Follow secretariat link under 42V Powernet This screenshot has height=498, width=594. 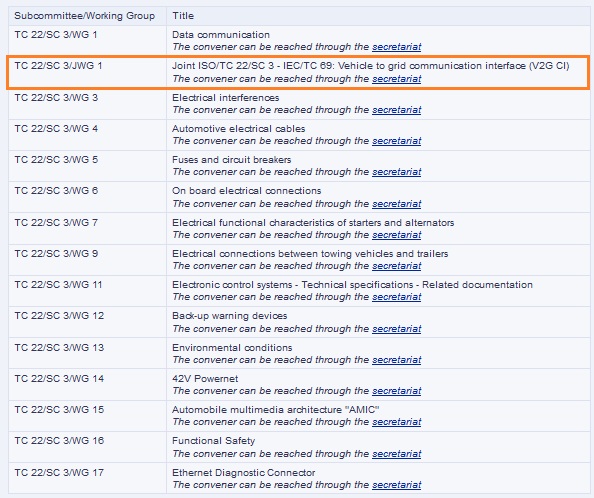(396, 391)
